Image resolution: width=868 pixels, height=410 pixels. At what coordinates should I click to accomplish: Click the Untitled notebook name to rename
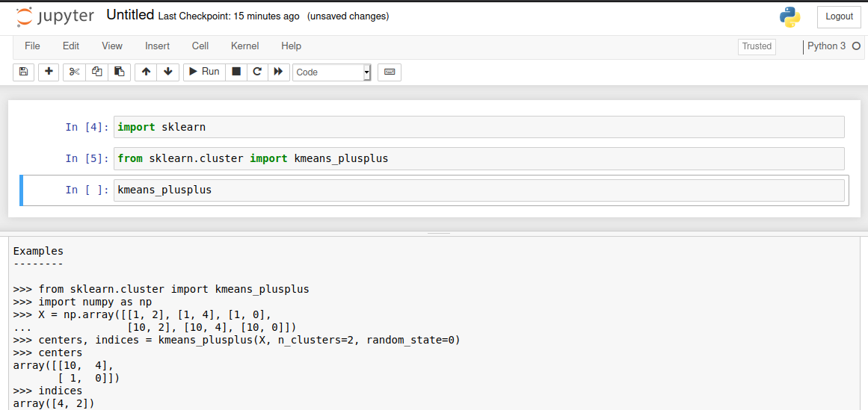tap(130, 16)
